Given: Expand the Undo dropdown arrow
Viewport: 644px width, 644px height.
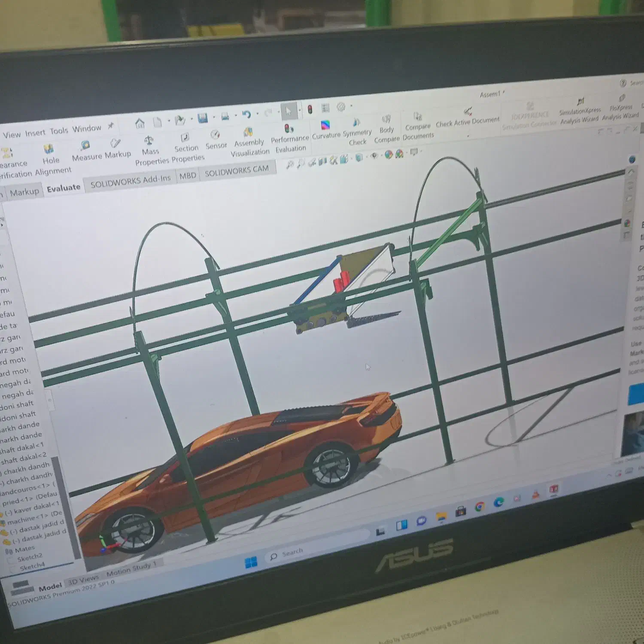Looking at the screenshot, I should tap(257, 113).
